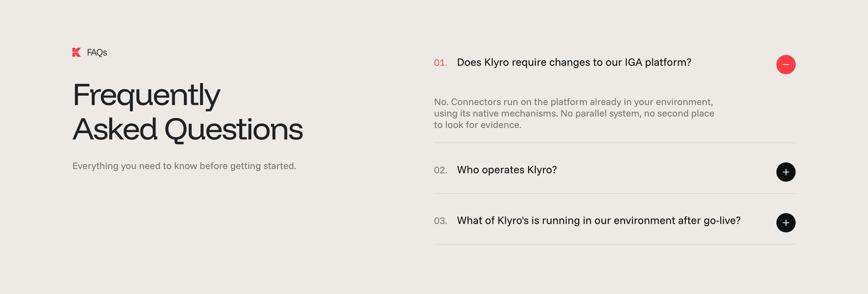
Task: Click 'Does Klyro require changes to our IGA platform?'
Action: (574, 62)
